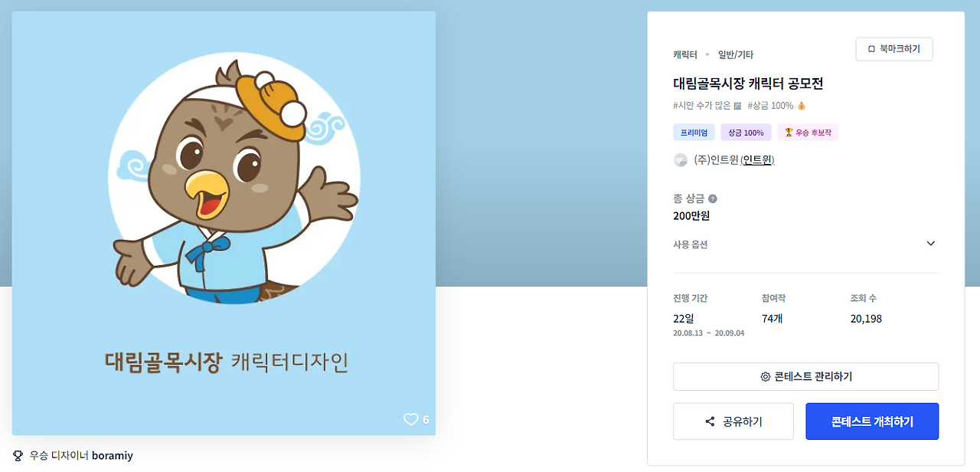Click the bookmark icon in 북마크하기

871,49
